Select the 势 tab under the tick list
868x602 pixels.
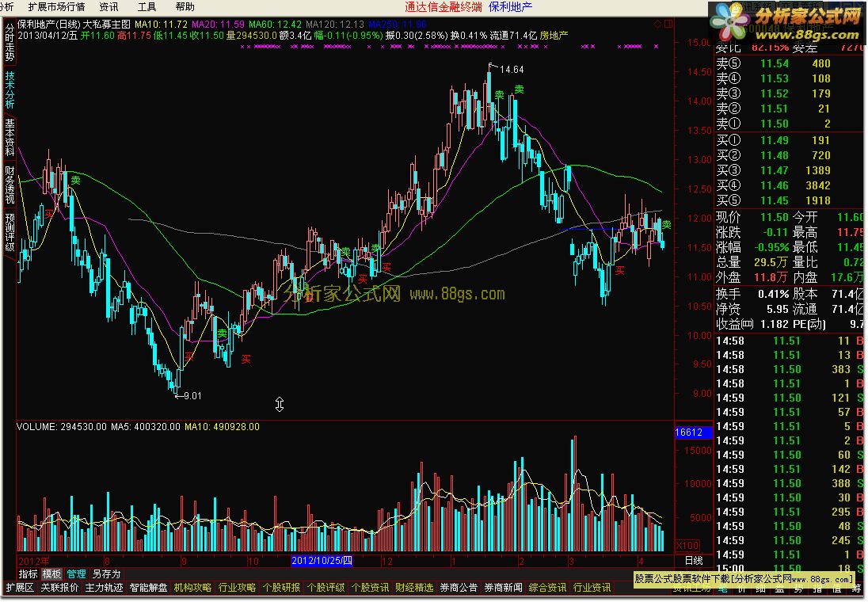coord(798,590)
